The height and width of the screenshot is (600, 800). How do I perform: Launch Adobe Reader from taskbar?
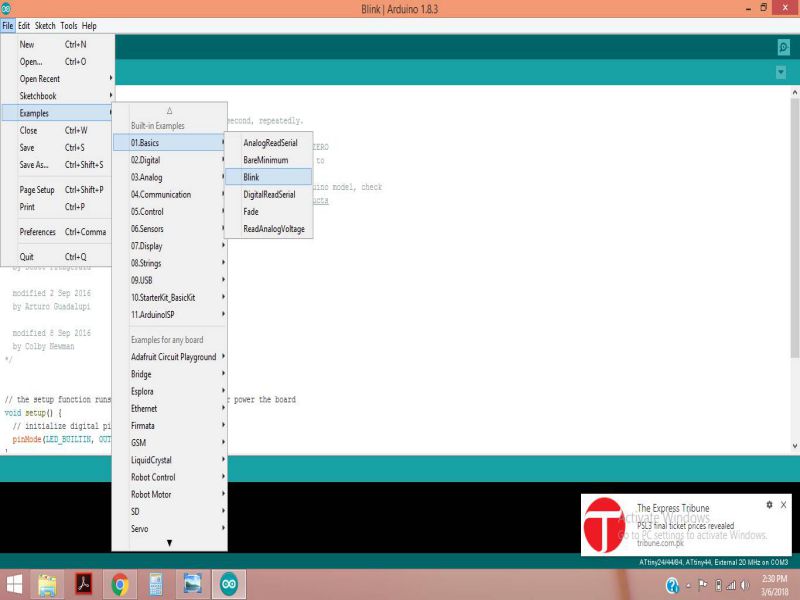[x=84, y=585]
